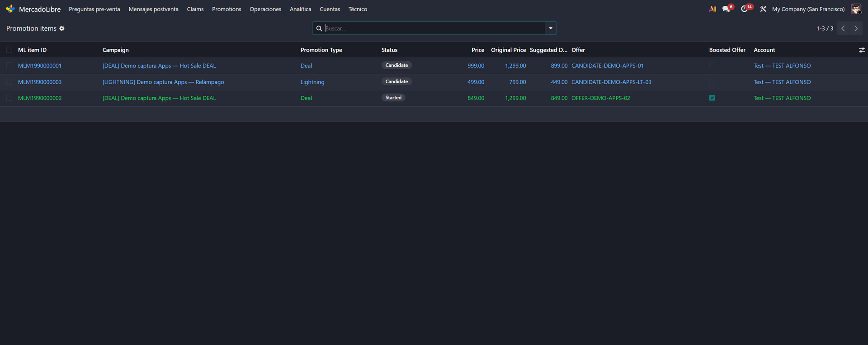This screenshot has height=345, width=868.
Task: Open record MLM1990000003
Action: [40, 82]
